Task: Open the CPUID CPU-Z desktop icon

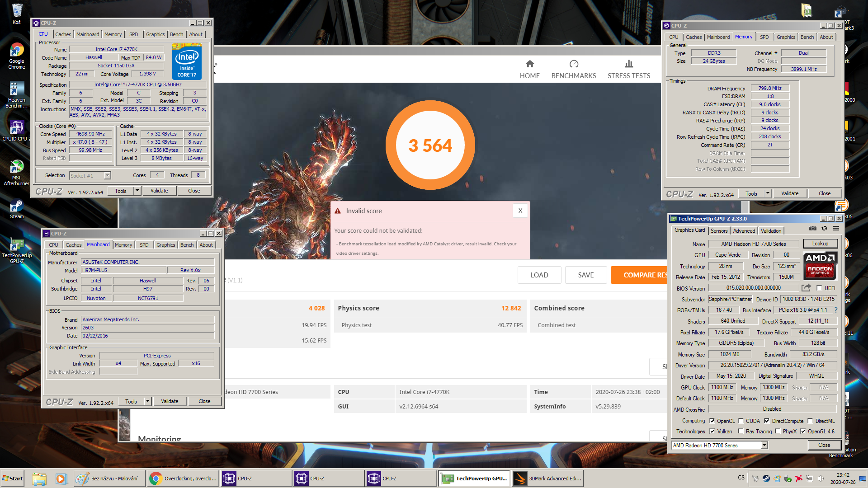Action: point(17,131)
